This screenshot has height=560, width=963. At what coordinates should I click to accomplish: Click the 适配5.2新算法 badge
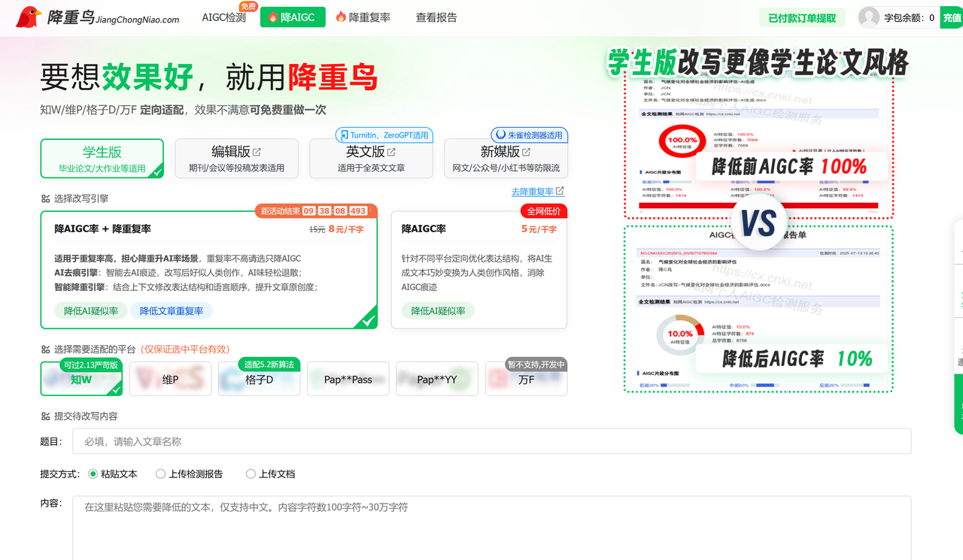[x=269, y=365]
